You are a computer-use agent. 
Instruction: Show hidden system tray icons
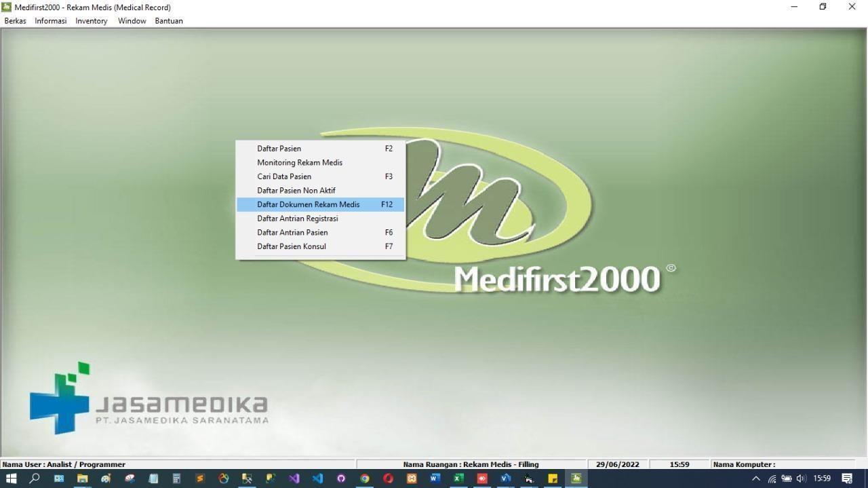756,478
